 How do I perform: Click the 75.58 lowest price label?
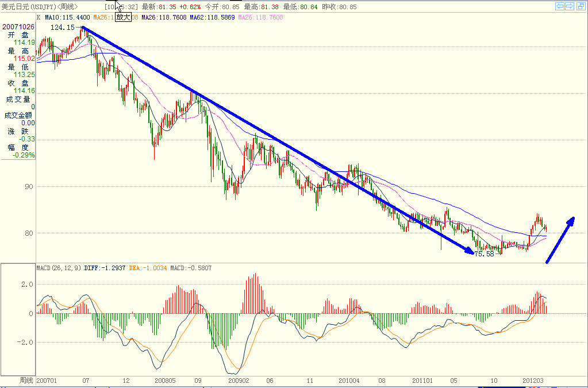[x=484, y=254]
